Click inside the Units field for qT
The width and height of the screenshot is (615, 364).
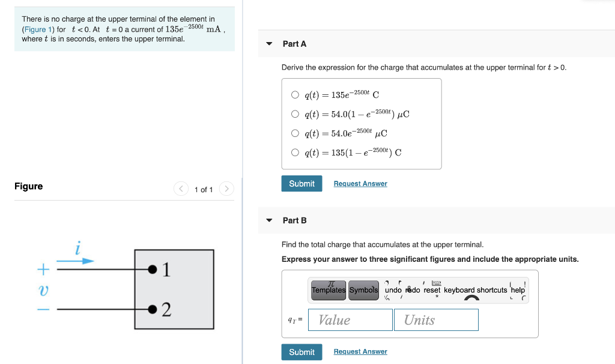pyautogui.click(x=436, y=320)
